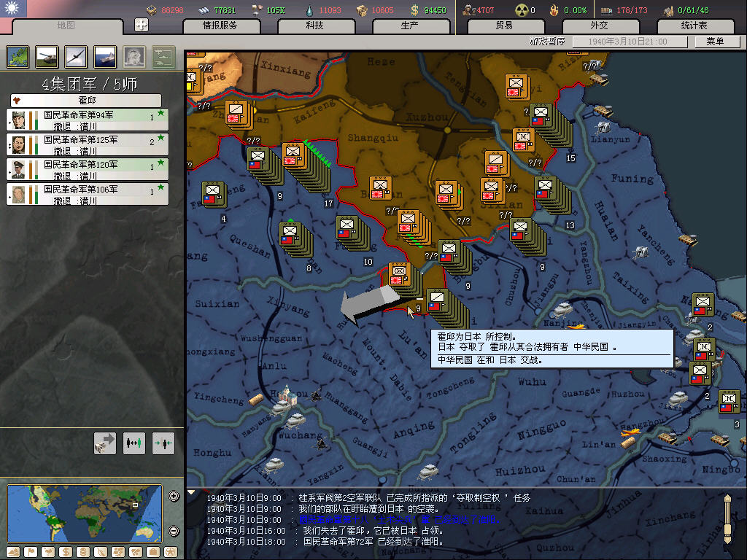Select third map mode icon from left
Screen dimensions: 747x560
click(x=48, y=553)
